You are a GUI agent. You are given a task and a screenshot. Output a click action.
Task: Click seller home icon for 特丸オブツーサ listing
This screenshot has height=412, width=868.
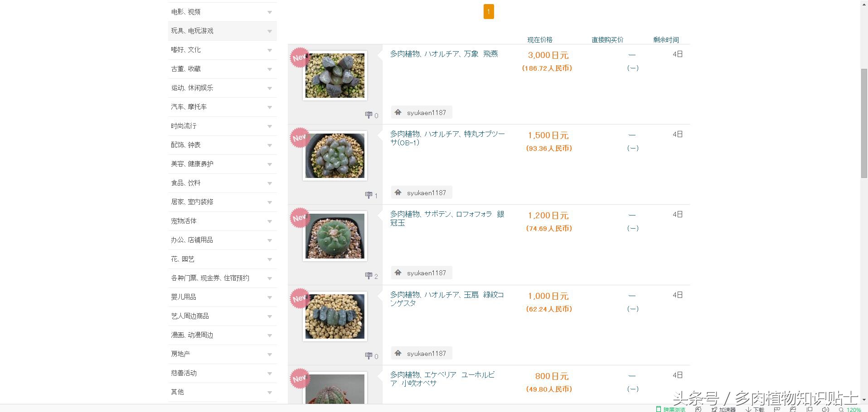click(398, 192)
